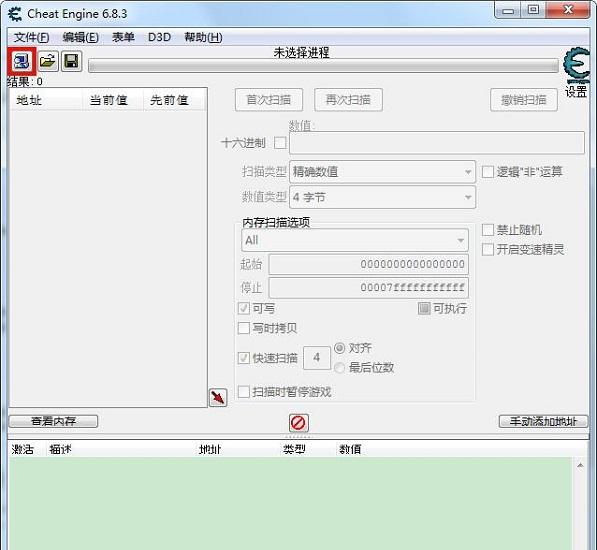This screenshot has height=550, width=597.
Task: Click the 设置 label under the logo
Action: [x=576, y=92]
